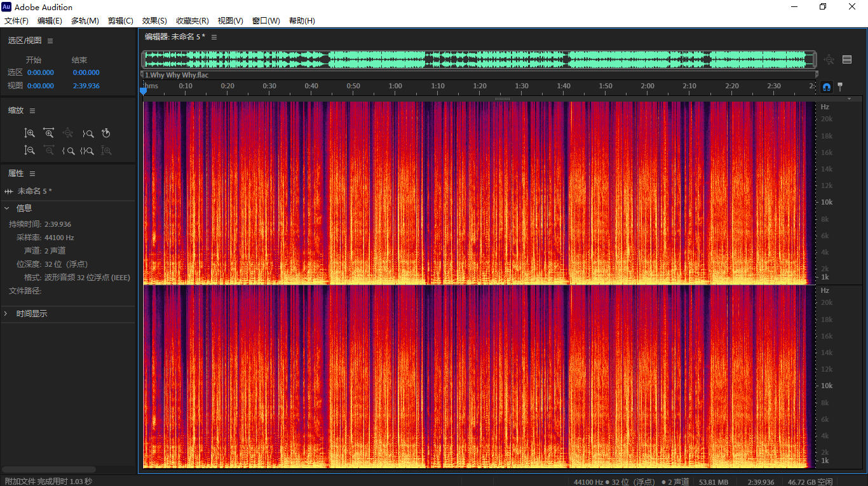Viewport: 868px width, 486px height.
Task: Click the zoom in time icon
Action: pos(49,133)
